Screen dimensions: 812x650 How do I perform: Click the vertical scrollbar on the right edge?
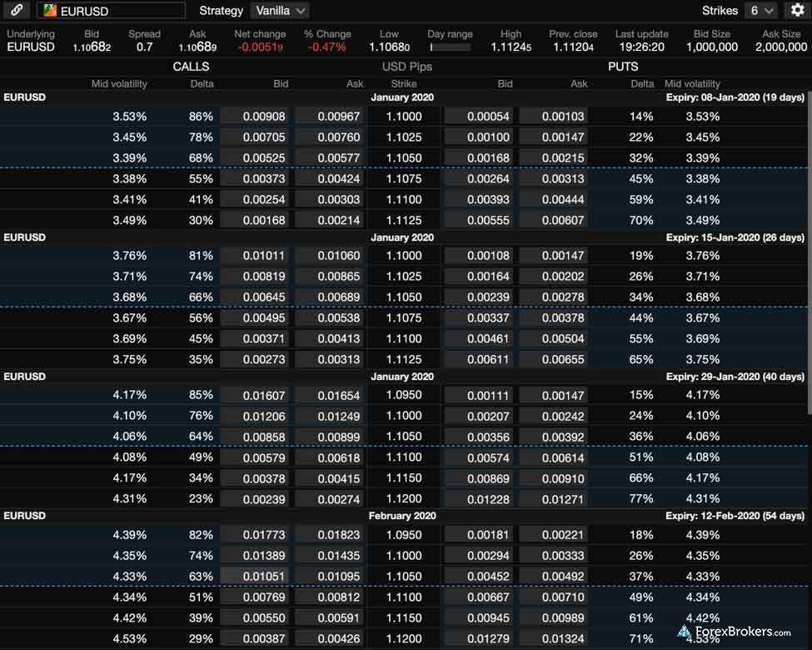(809, 250)
